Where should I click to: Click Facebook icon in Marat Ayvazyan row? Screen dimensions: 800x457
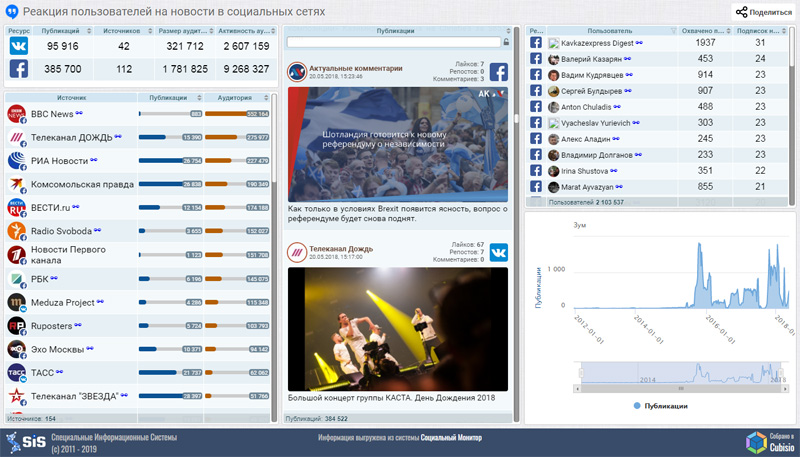(x=536, y=186)
